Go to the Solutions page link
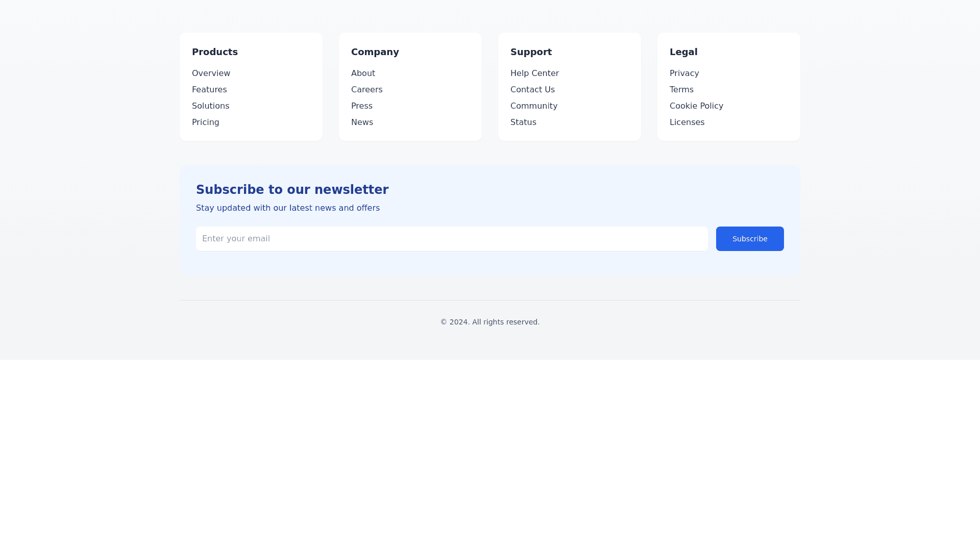The height and width of the screenshot is (551, 980). pyautogui.click(x=210, y=106)
